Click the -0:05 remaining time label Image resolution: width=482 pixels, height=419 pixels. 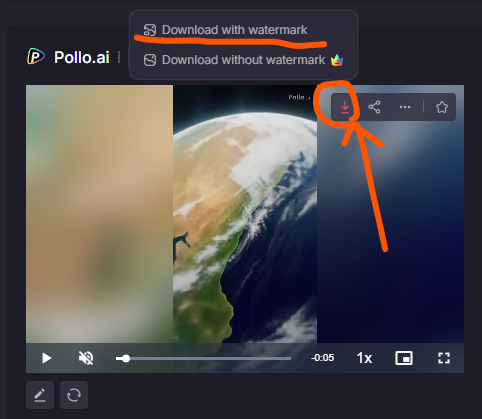click(x=322, y=358)
